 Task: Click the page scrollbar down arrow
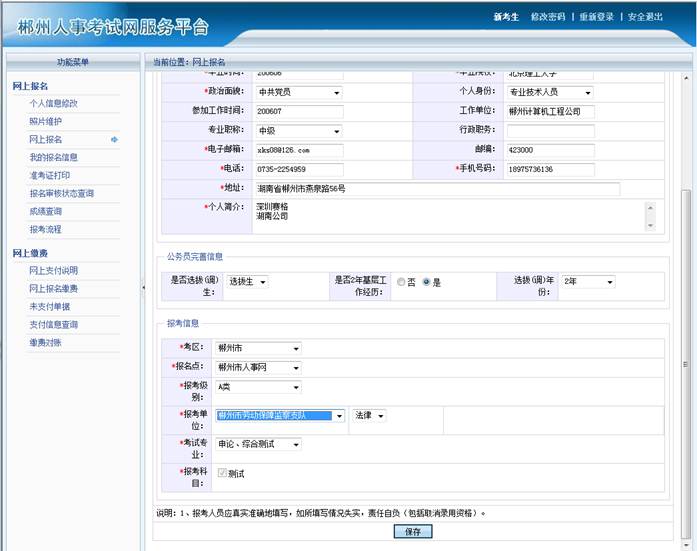pos(686,544)
